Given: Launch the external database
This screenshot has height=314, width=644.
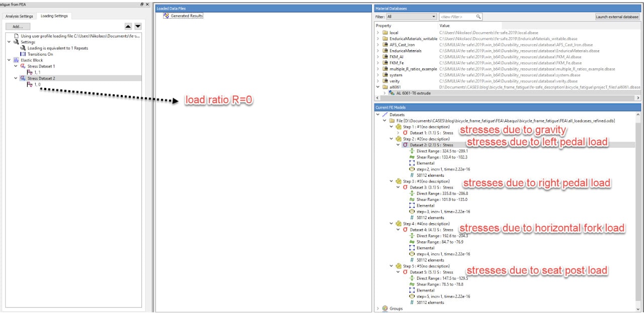Looking at the screenshot, I should (617, 17).
